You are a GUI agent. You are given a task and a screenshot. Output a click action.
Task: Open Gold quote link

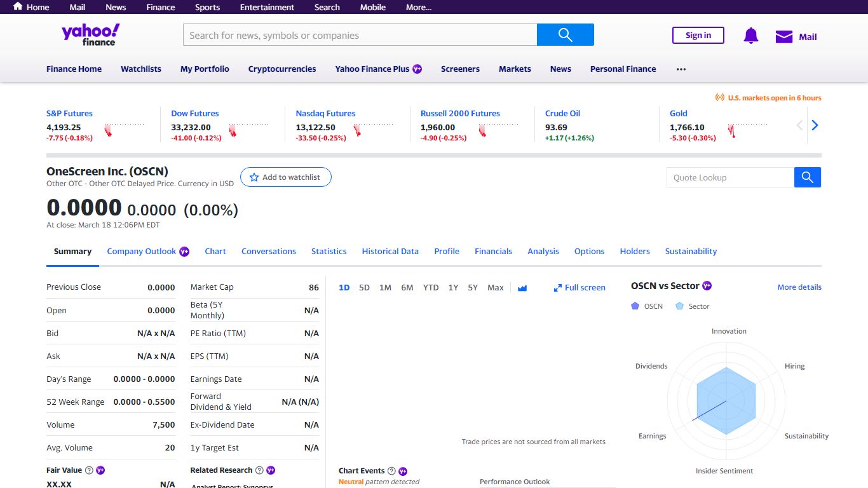tap(679, 113)
